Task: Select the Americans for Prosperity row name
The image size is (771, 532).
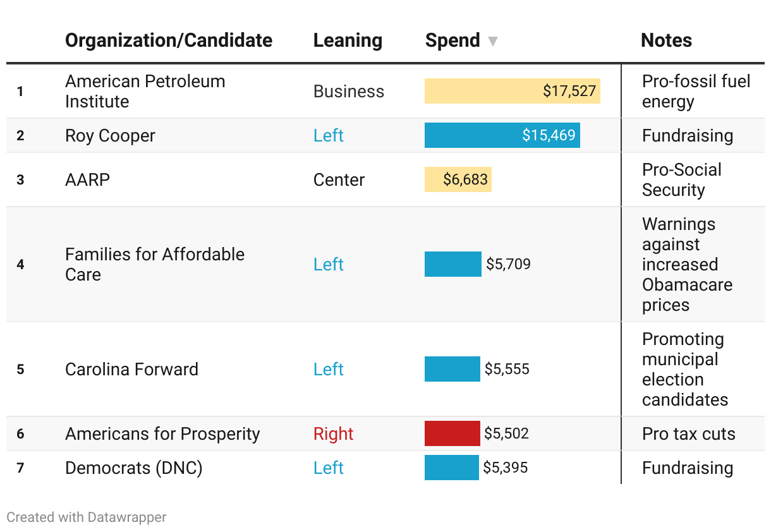Action: 162,433
